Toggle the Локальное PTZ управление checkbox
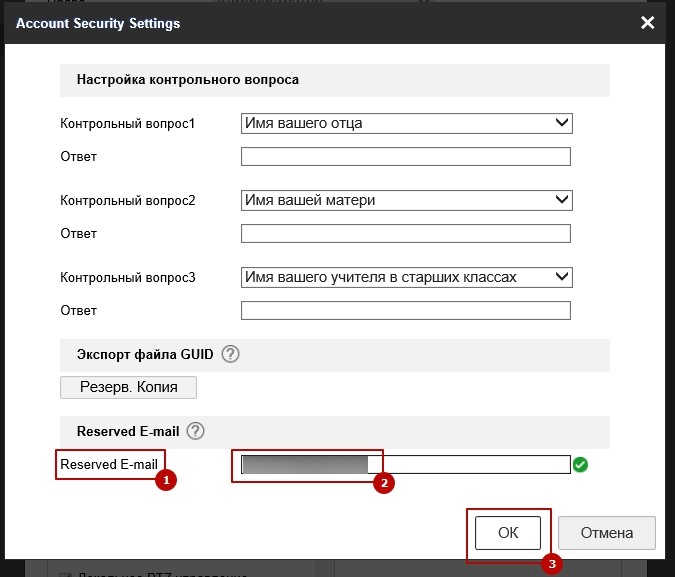This screenshot has height=577, width=675. point(66,573)
